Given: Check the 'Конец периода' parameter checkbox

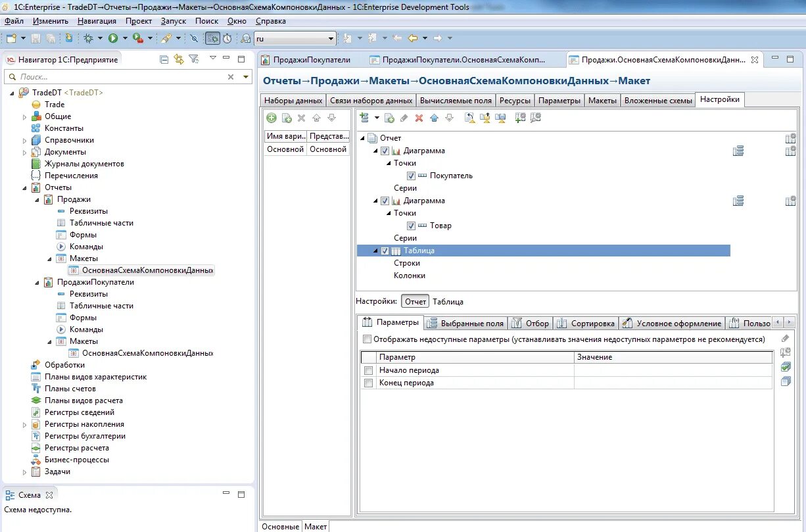Looking at the screenshot, I should pos(369,383).
